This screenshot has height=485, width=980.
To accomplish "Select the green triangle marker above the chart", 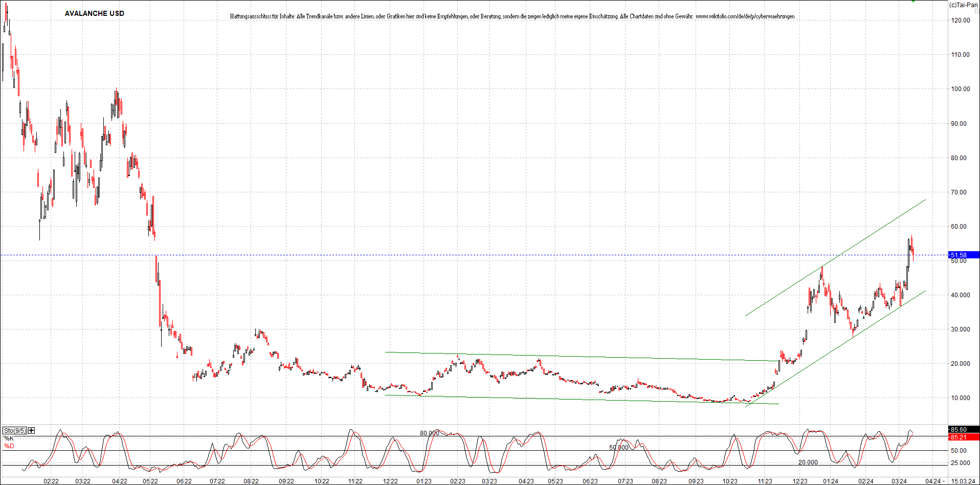I will (x=913, y=2).
